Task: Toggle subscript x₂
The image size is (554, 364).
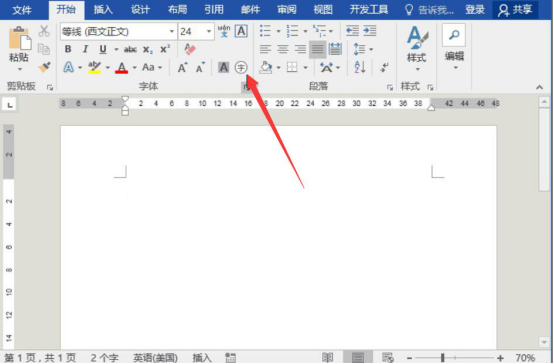Action: point(148,49)
